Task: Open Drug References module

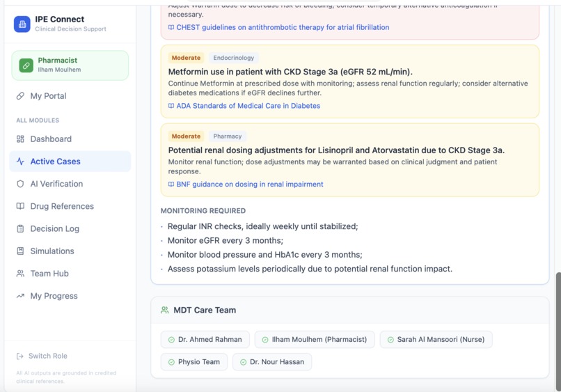Action: [x=70, y=206]
